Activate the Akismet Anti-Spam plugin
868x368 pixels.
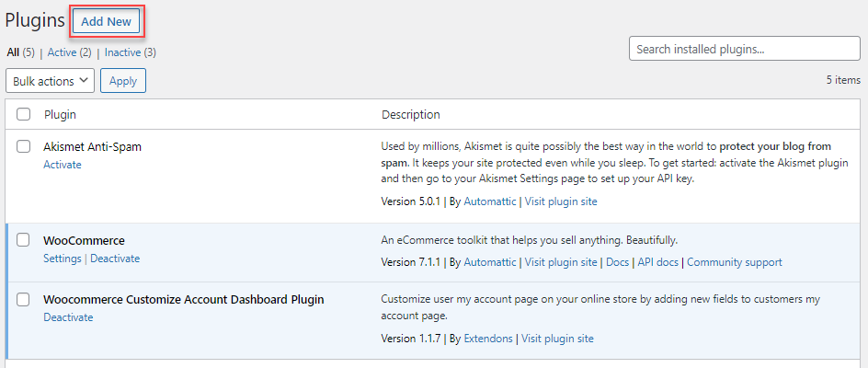tap(62, 165)
